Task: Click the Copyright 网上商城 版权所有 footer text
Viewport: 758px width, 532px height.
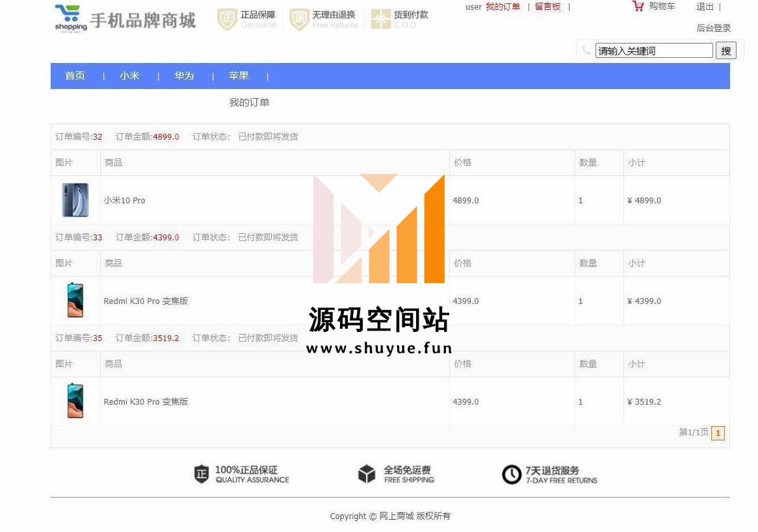Action: point(390,516)
